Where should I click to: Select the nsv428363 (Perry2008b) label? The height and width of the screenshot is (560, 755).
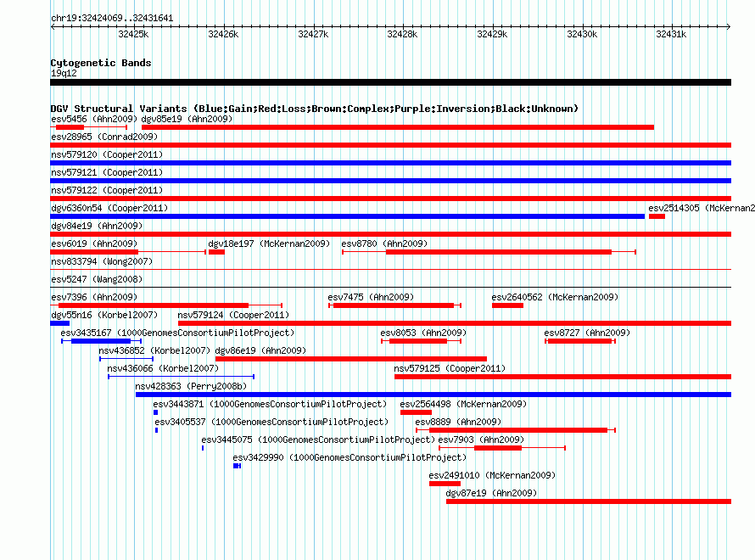pos(191,386)
